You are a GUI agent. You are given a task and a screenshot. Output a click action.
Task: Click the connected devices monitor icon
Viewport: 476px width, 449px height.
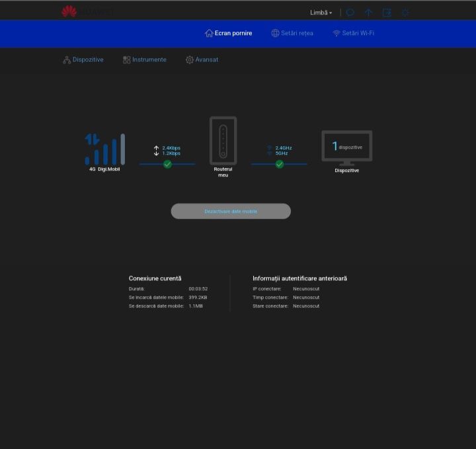[347, 148]
